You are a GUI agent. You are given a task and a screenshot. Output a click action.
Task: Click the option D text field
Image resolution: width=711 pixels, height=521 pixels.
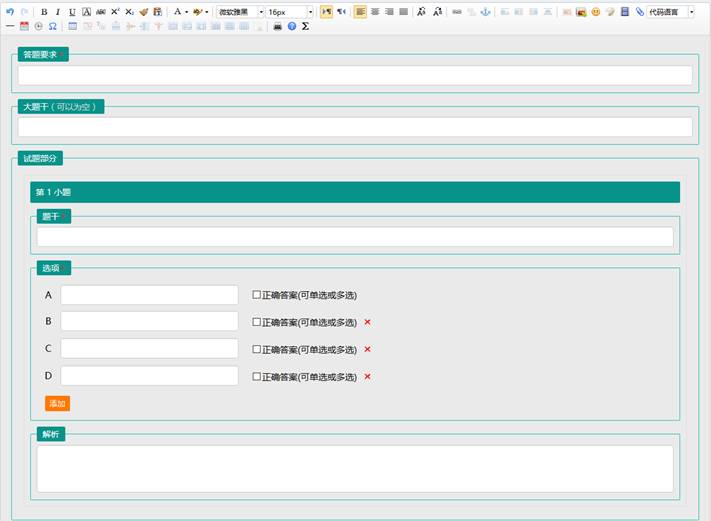(x=149, y=376)
